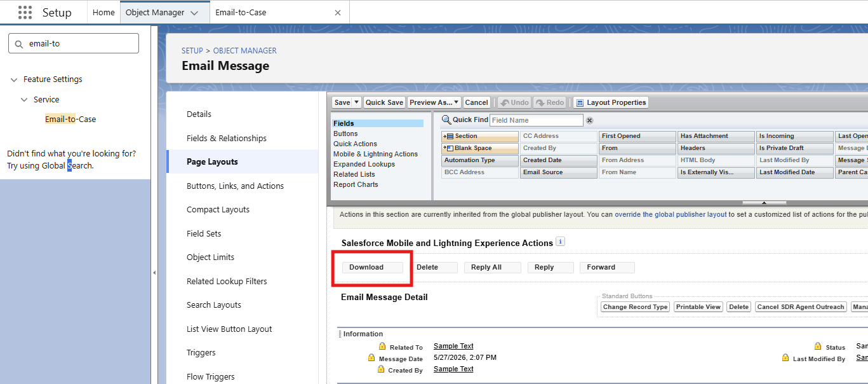
Task: Focus the setup Quick Find search box
Action: pos(74,44)
